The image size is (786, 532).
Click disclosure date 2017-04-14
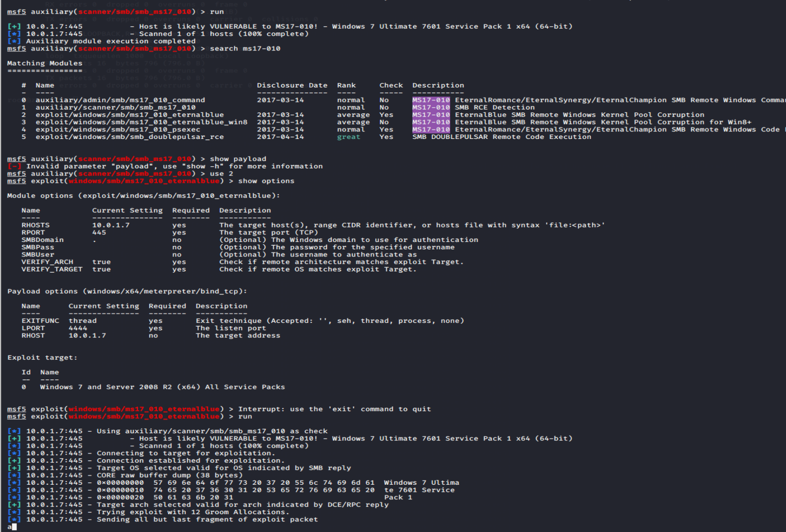pyautogui.click(x=280, y=137)
